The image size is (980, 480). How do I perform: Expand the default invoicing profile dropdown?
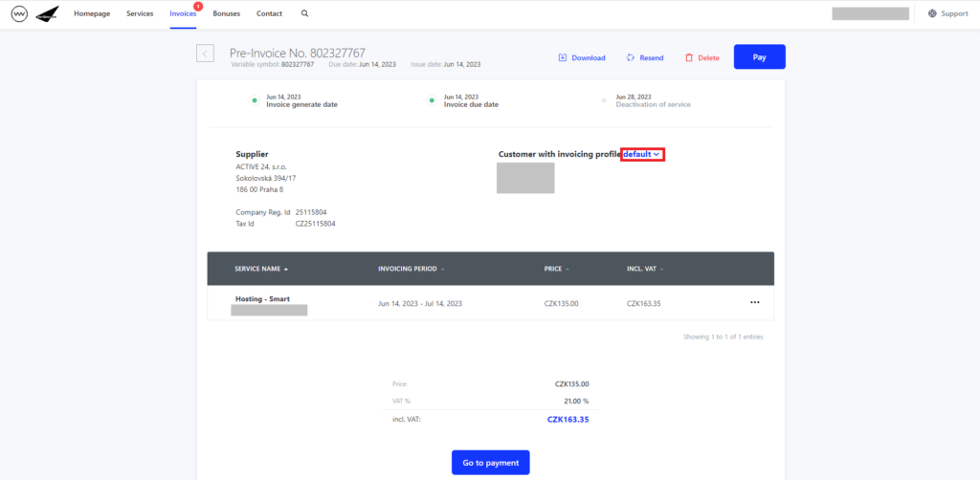[642, 154]
